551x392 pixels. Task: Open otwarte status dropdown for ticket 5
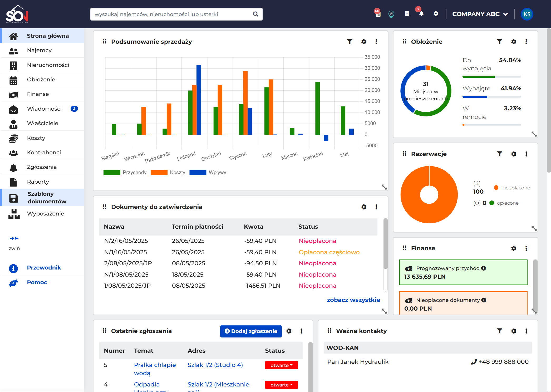coord(281,365)
